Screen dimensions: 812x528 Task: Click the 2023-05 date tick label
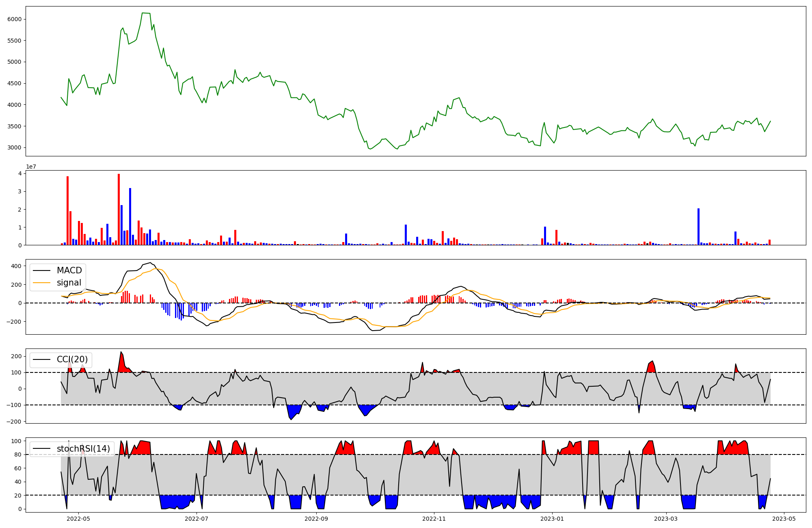784,518
